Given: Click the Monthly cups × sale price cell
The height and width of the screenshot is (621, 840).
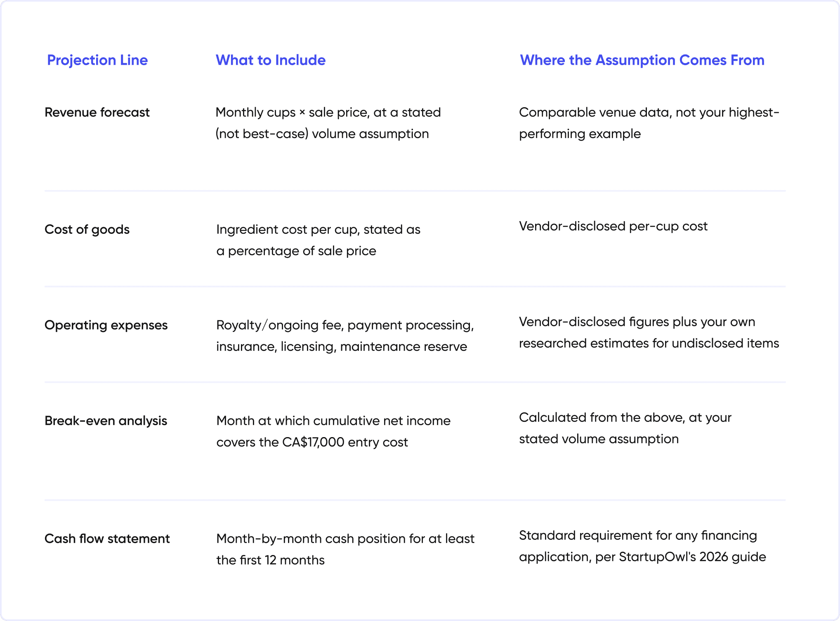Looking at the screenshot, I should 328,123.
